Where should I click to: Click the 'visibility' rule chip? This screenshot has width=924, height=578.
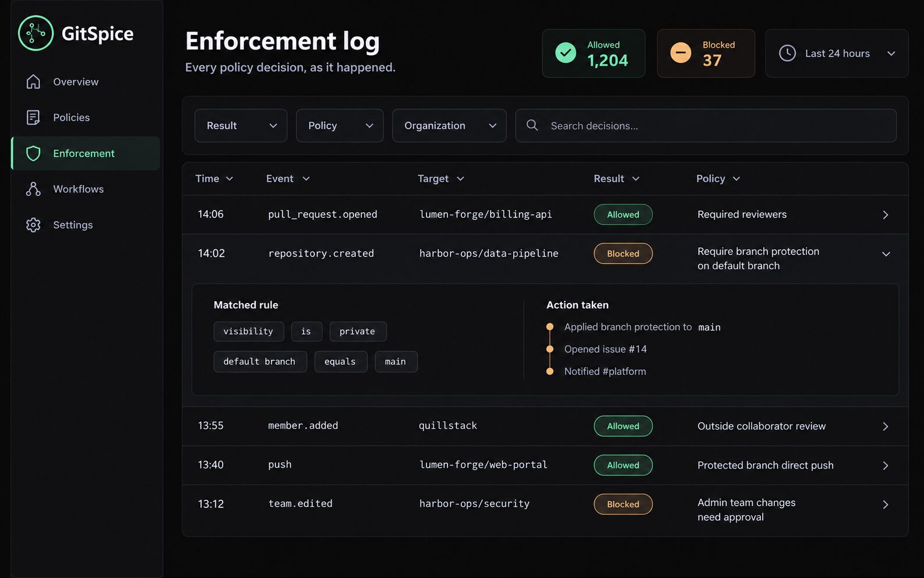click(249, 331)
